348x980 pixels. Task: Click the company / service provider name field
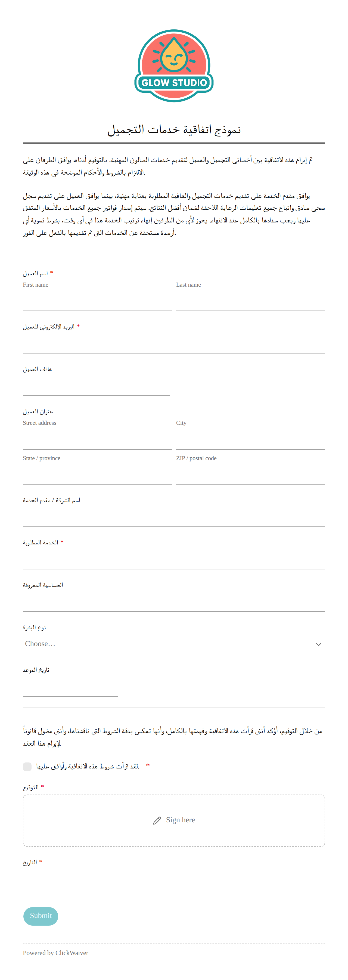(174, 517)
